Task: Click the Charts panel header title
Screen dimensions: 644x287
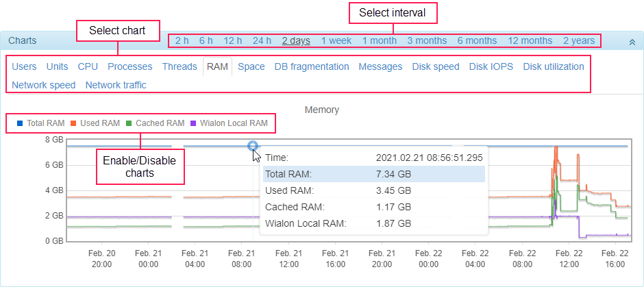Action: click(x=23, y=40)
